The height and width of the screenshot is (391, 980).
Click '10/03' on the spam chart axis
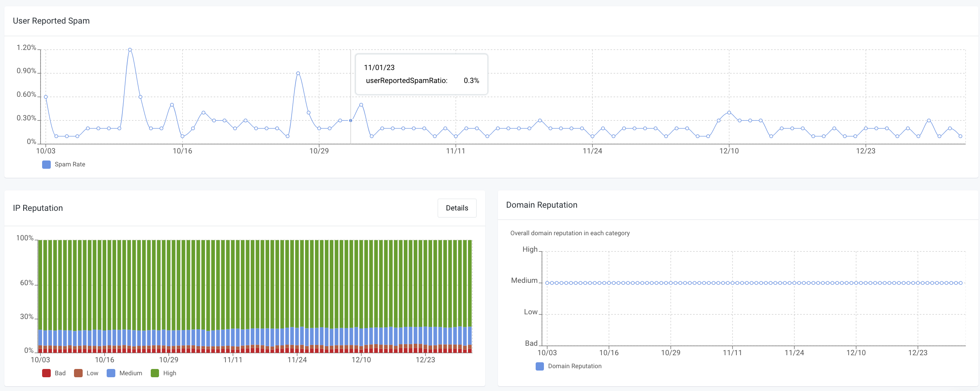(46, 151)
